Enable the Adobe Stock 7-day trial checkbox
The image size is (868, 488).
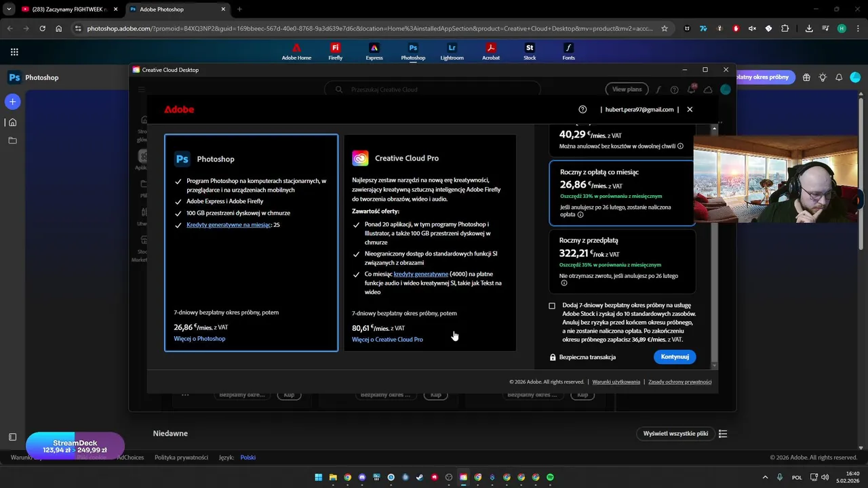[x=552, y=306]
